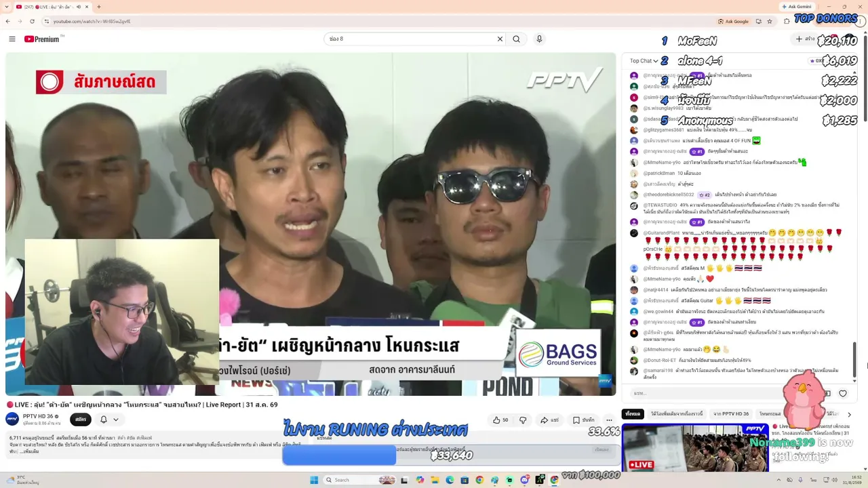
Task: Select chat user @s.wisunglay9983
Action: tap(663, 108)
